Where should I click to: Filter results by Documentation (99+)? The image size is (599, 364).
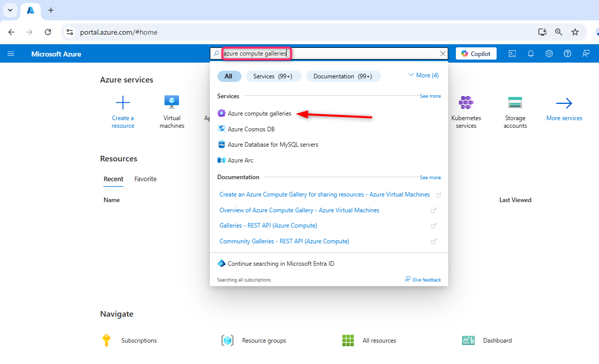pyautogui.click(x=343, y=76)
